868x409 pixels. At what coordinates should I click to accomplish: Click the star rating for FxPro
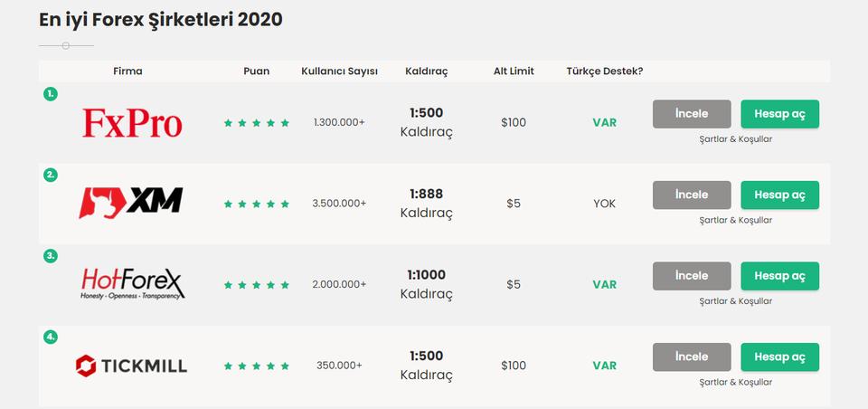(x=256, y=123)
